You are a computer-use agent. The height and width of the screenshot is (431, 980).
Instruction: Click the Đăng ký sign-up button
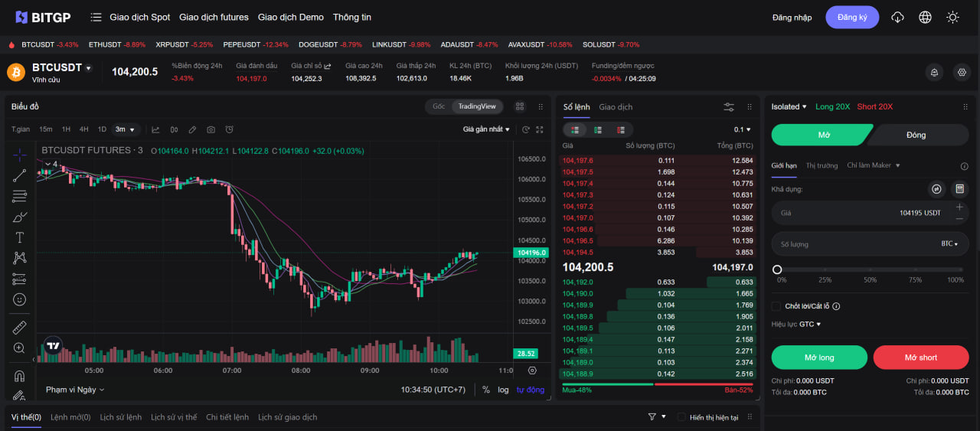(x=852, y=17)
